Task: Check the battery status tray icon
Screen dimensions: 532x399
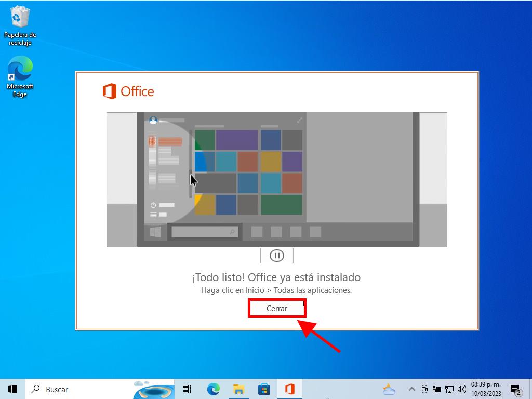Action: click(436, 389)
